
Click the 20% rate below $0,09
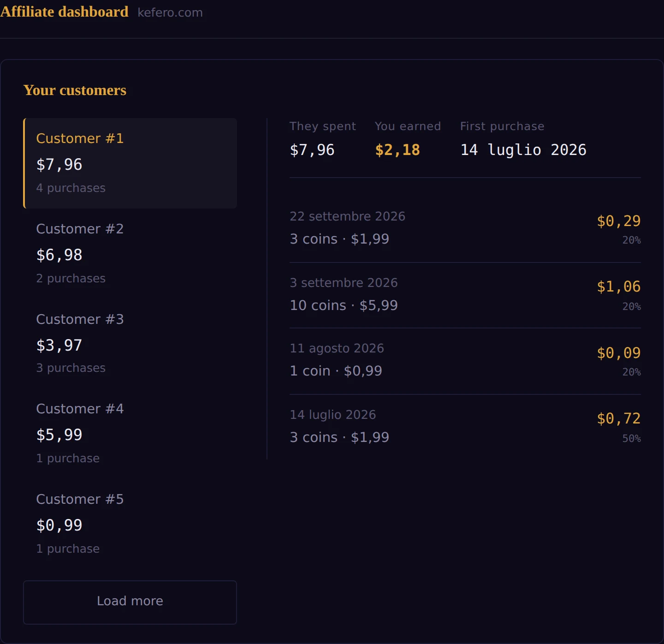[632, 372]
